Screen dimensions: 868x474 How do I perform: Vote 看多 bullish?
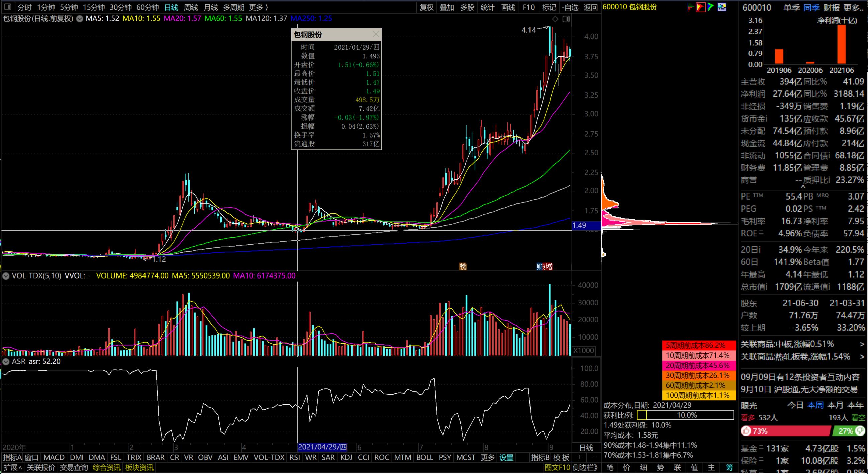748,418
